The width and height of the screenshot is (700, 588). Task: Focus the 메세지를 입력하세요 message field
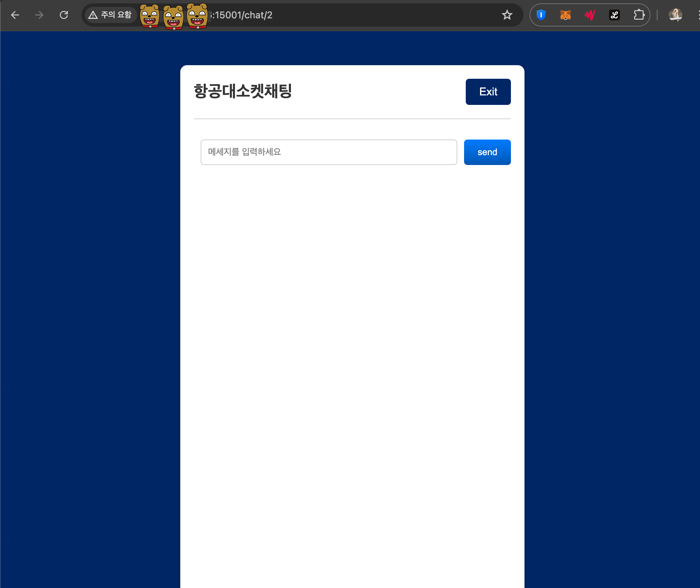pyautogui.click(x=329, y=152)
